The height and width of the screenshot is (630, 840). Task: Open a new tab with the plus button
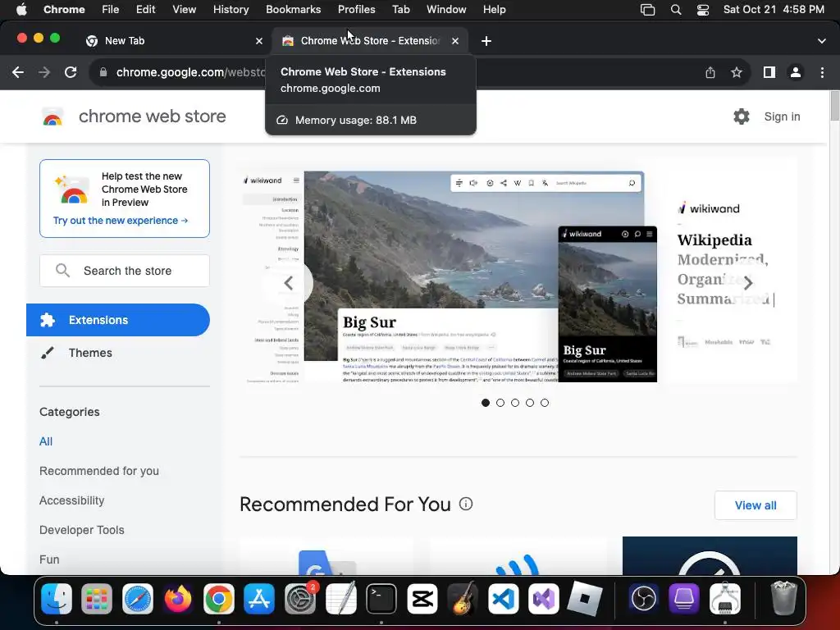(x=486, y=41)
